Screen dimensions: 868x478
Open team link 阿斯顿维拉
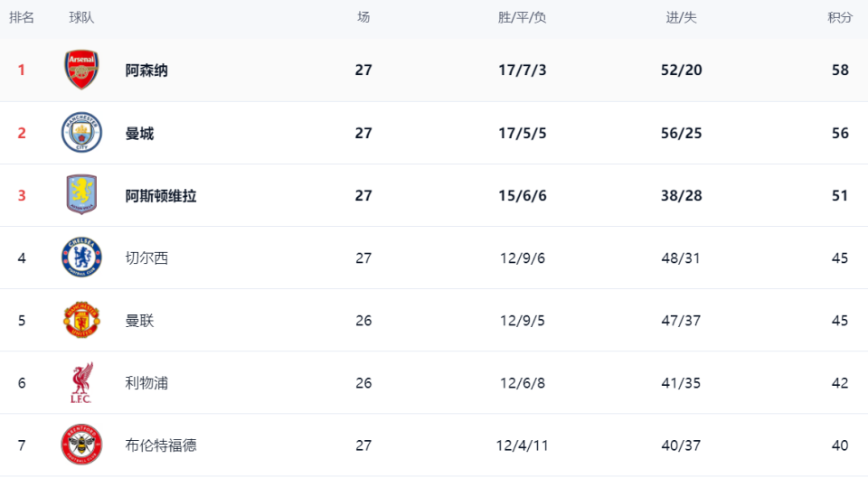[x=161, y=196]
